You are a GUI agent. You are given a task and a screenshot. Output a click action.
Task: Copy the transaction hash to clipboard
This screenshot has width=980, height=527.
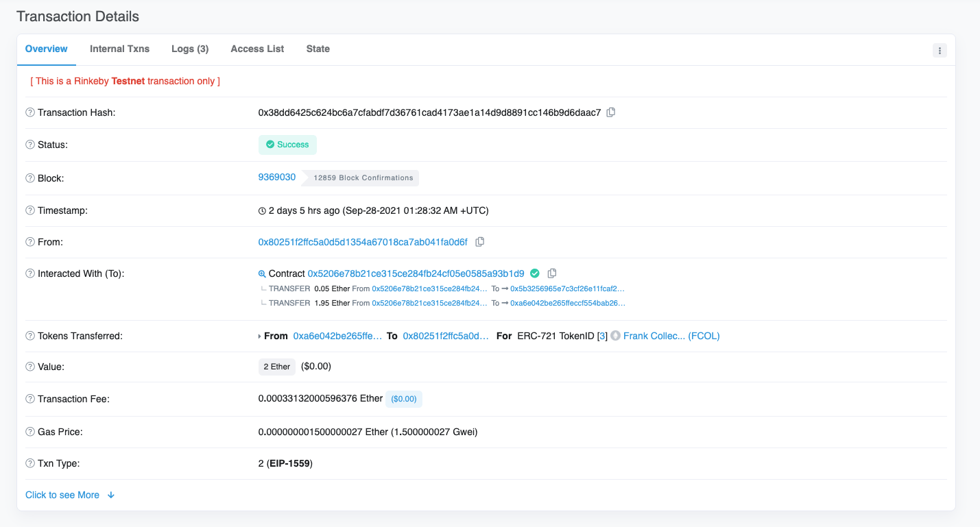point(611,112)
